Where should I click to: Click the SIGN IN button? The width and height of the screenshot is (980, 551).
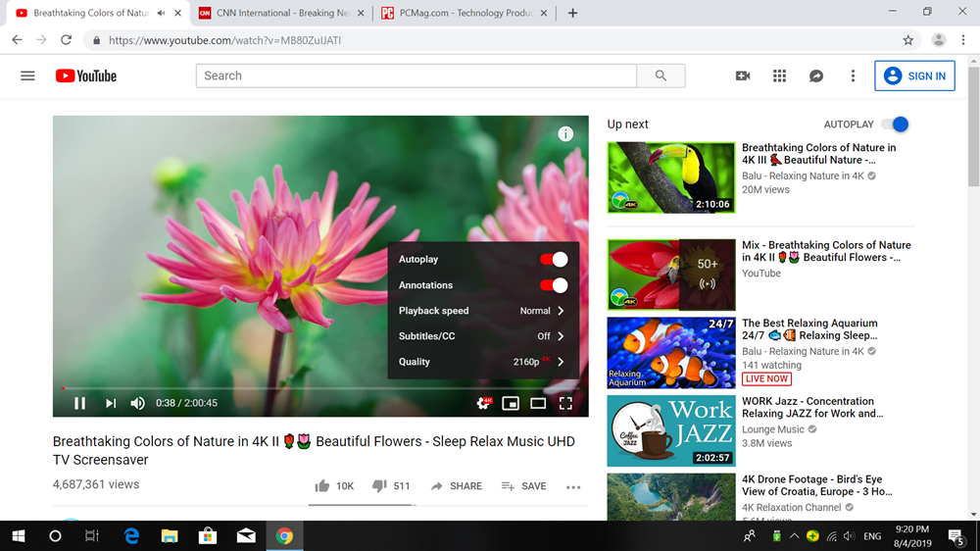914,75
